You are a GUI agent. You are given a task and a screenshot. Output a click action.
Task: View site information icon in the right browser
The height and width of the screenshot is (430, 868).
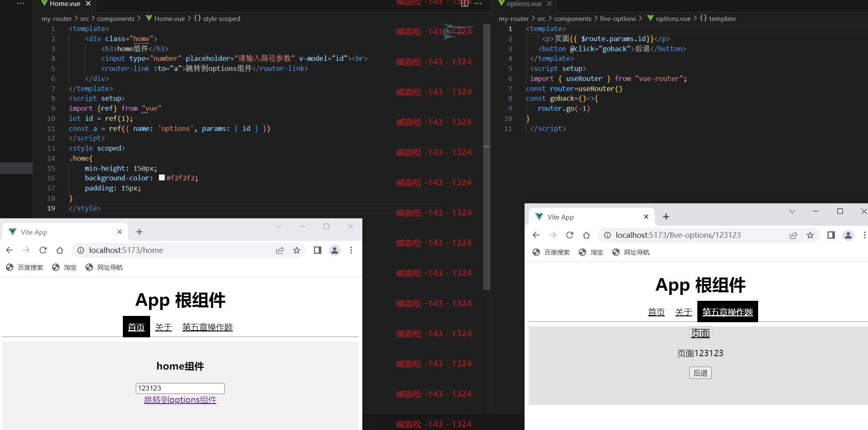point(607,235)
